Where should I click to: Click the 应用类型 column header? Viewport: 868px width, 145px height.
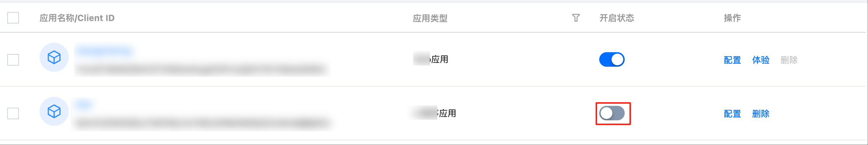[x=430, y=18]
